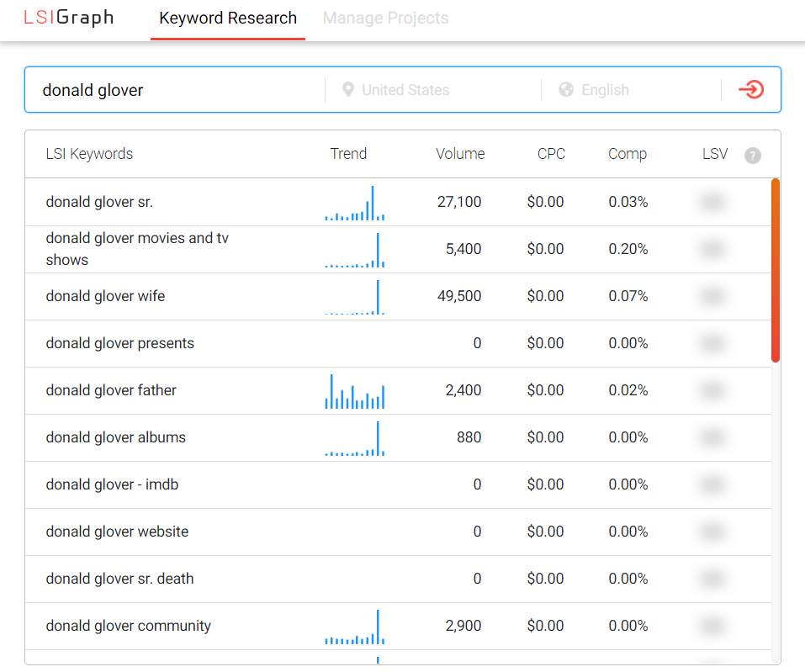Click volume value 27,100
The height and width of the screenshot is (672, 805).
pos(459,202)
